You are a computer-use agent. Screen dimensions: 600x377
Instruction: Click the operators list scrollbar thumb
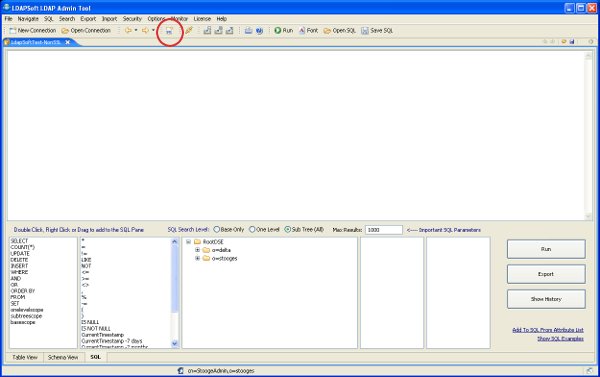pyautogui.click(x=175, y=279)
